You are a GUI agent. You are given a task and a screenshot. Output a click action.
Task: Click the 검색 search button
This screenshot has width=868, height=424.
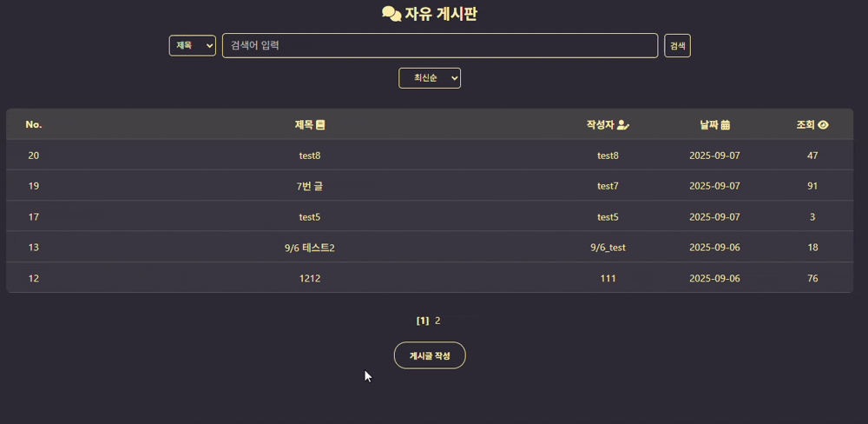click(678, 45)
